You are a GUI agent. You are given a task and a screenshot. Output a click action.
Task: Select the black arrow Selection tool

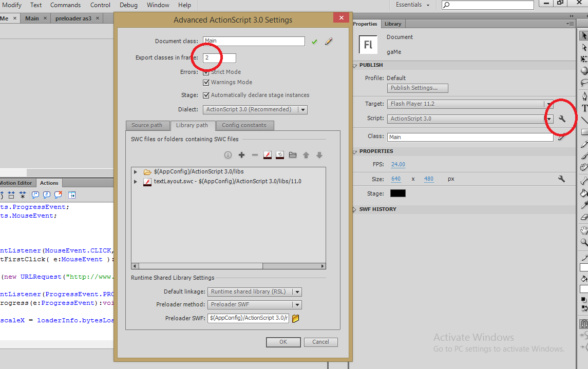tap(584, 35)
